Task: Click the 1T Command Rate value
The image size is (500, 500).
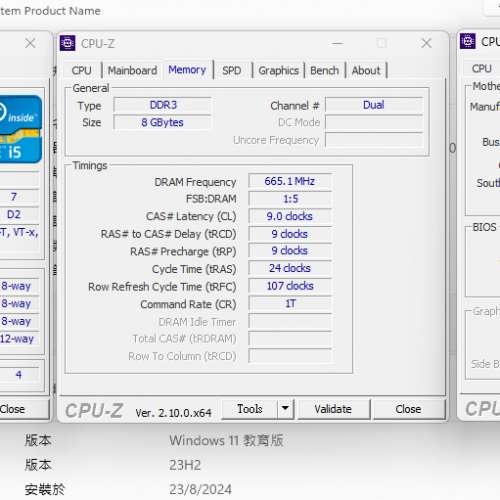Action: tap(290, 304)
